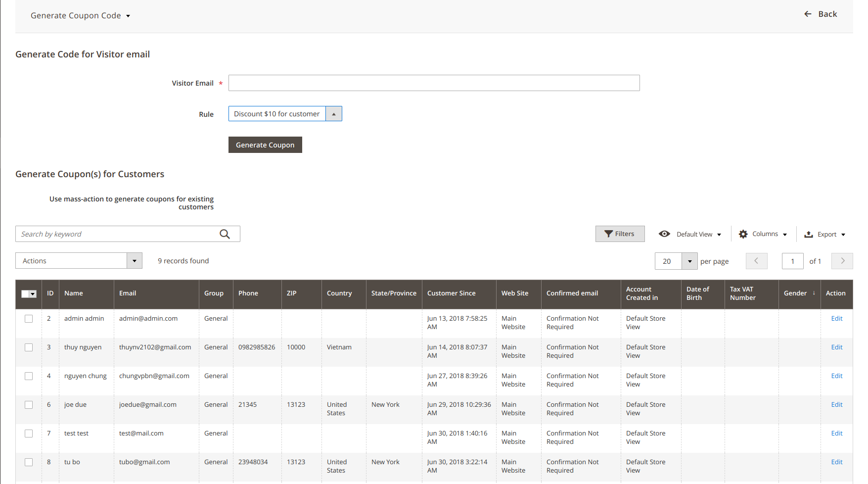This screenshot has width=868, height=484.
Task: Select the thuy nguyen row checkbox
Action: tap(29, 347)
